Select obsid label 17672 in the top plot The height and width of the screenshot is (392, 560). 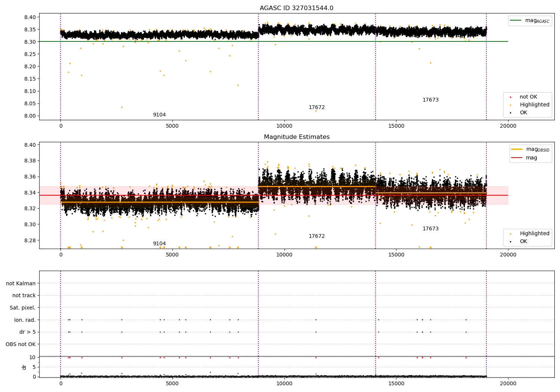pyautogui.click(x=317, y=108)
